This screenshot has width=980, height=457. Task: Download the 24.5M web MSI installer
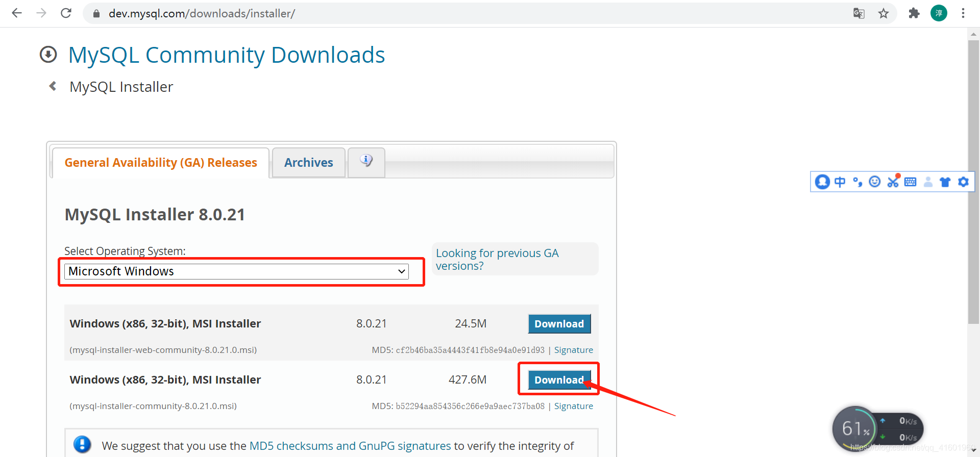pyautogui.click(x=559, y=324)
